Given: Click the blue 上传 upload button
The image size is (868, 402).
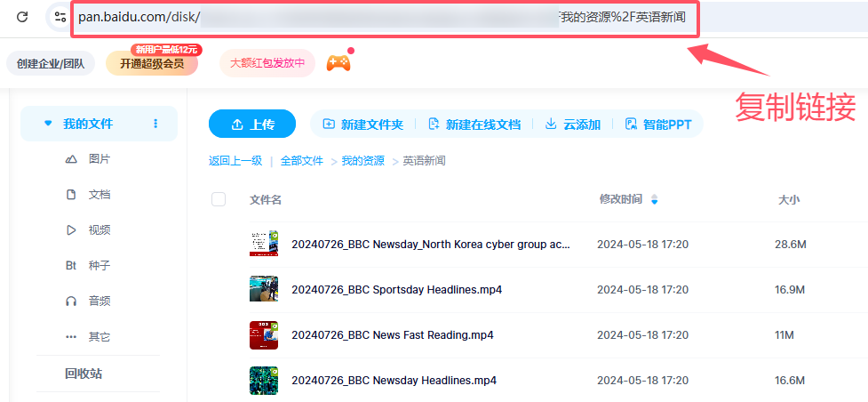Looking at the screenshot, I should [252, 124].
